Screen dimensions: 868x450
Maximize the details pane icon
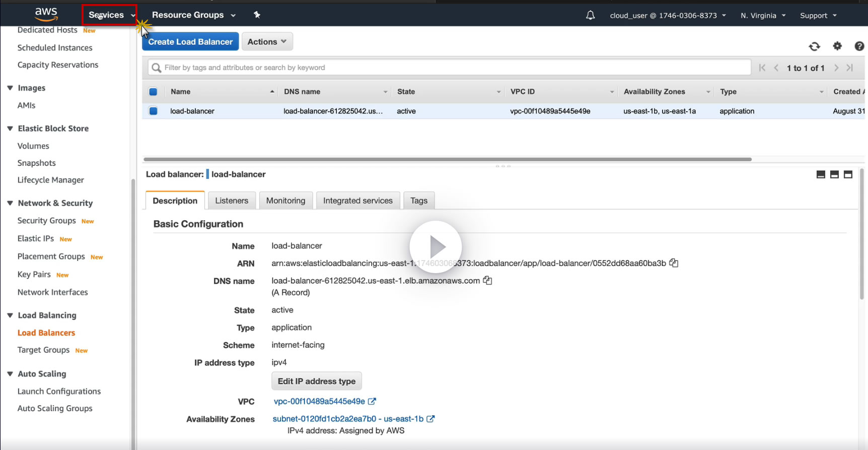pos(848,174)
